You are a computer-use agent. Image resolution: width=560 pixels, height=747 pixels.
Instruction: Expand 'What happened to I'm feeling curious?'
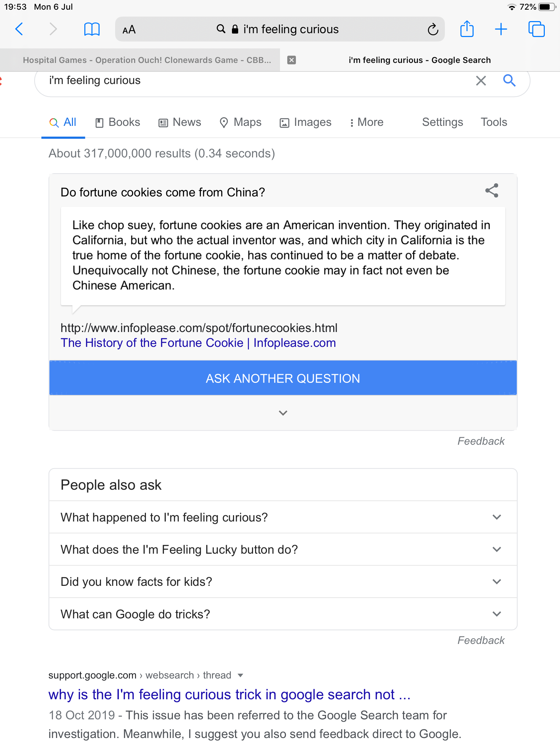coord(497,517)
